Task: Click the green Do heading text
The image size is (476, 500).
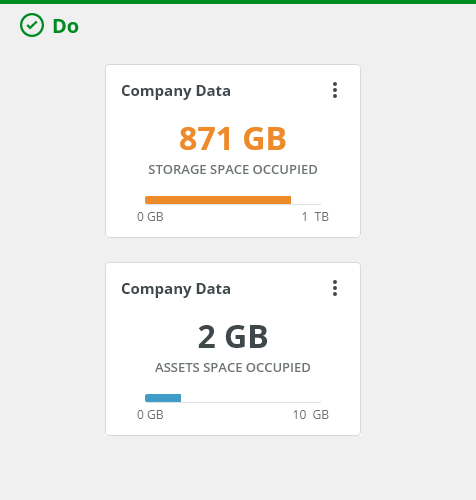Action: (66, 26)
